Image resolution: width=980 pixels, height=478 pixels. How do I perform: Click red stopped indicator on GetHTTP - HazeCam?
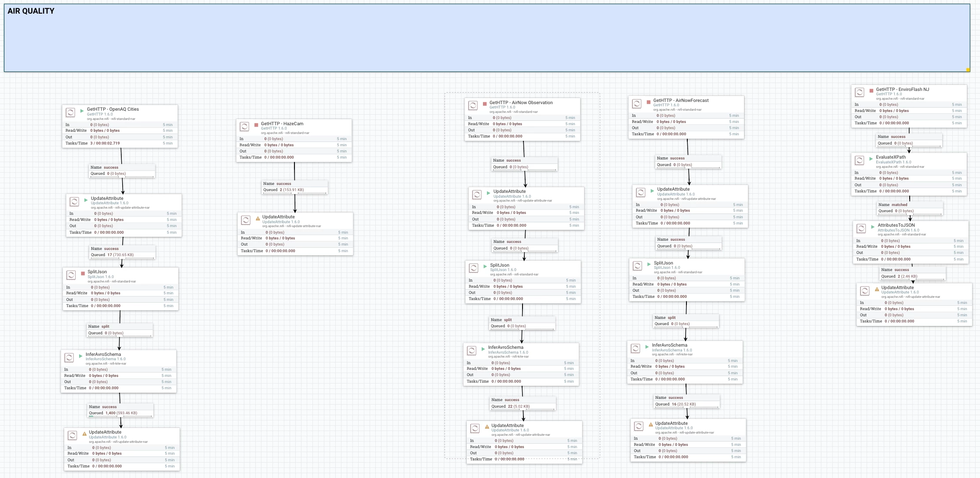[x=256, y=125]
